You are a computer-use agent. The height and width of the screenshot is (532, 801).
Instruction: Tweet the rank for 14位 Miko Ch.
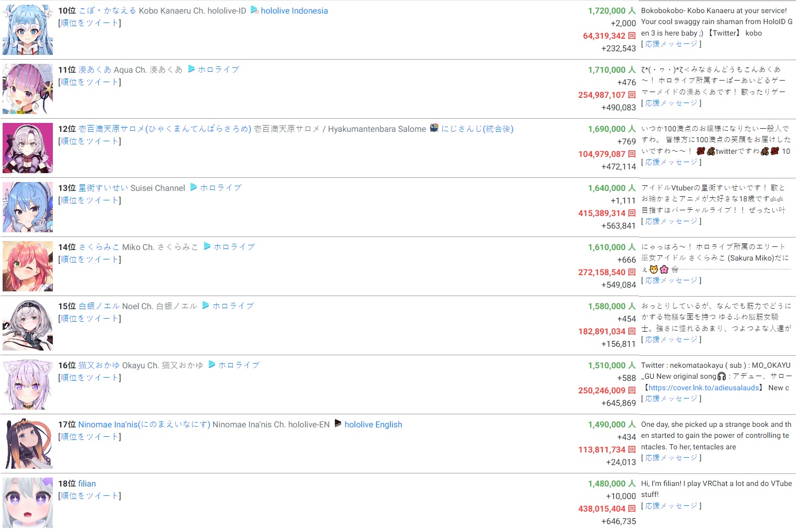pos(89,259)
